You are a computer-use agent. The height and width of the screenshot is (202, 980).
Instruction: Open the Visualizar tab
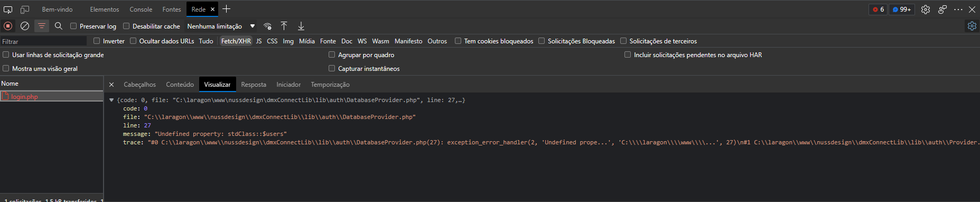point(218,85)
